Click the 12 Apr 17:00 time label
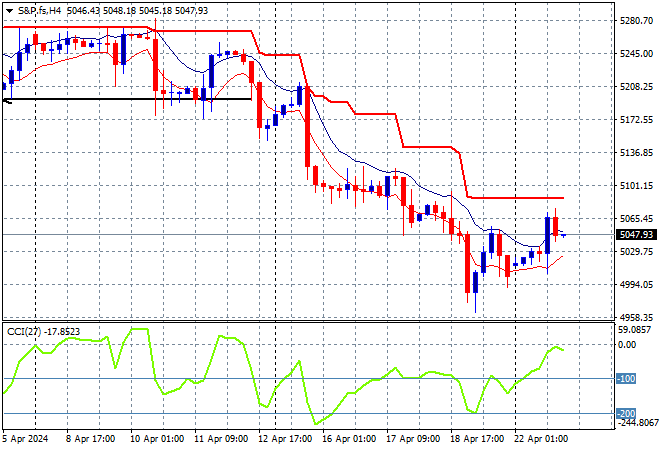This screenshot has height=450, width=660. tap(285, 439)
